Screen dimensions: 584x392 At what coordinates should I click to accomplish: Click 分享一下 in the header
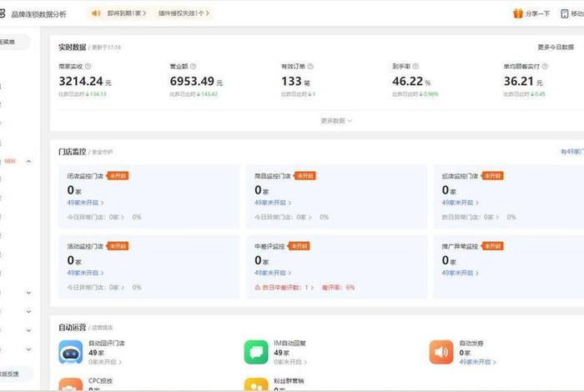(537, 14)
